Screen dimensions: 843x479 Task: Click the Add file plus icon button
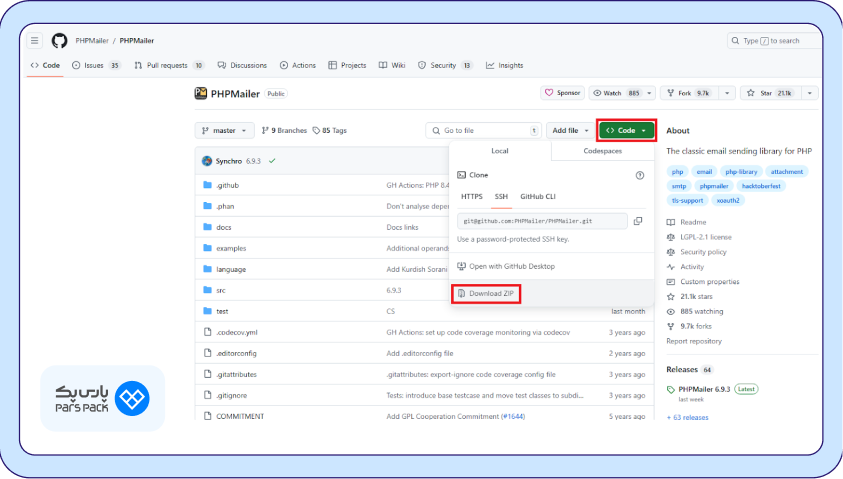point(571,130)
